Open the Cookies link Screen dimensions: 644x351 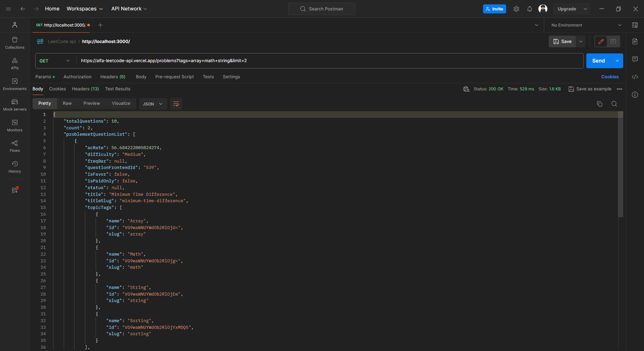pyautogui.click(x=609, y=77)
